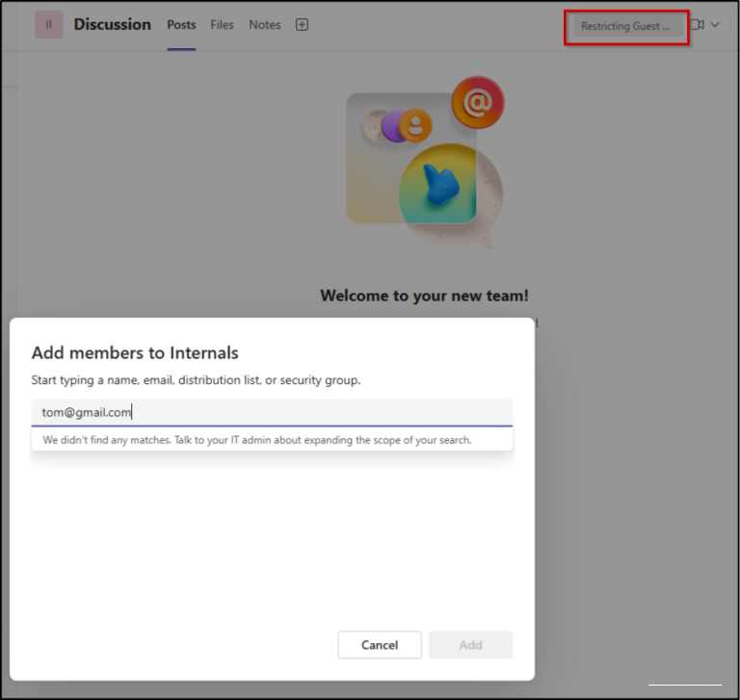Screen dimensions: 740x700
Task: Click the "We didn't find any matches" message
Action: pyautogui.click(x=257, y=440)
